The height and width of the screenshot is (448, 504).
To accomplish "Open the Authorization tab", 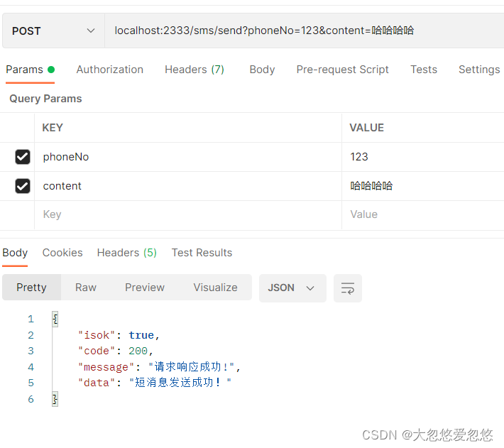I will point(109,70).
